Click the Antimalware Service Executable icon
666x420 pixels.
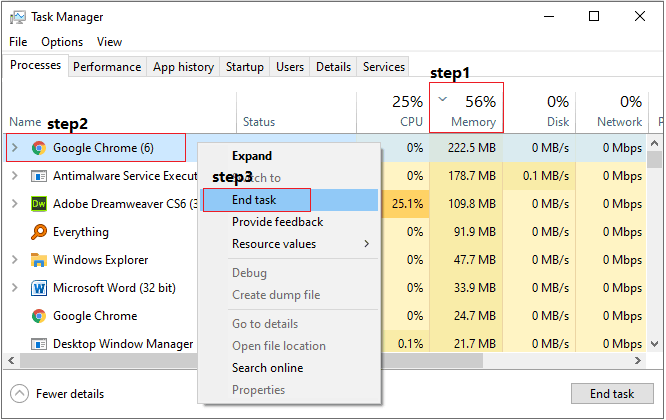coord(39,176)
